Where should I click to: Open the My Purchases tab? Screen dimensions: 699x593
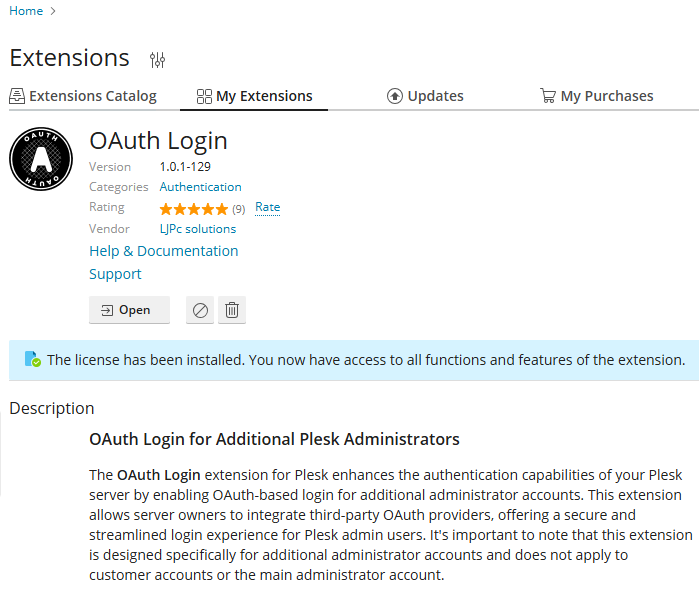607,96
